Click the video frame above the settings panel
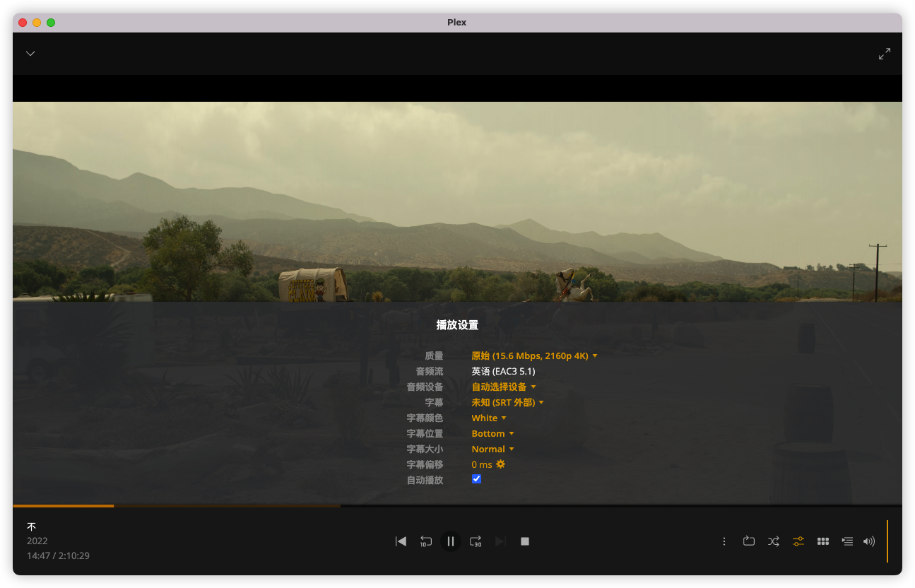The width and height of the screenshot is (915, 588). (457, 201)
